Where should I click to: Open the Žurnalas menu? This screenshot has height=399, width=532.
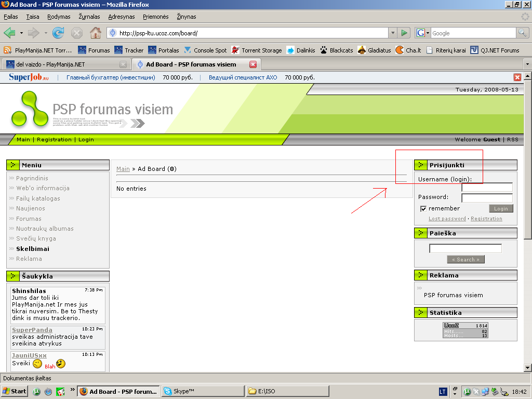pyautogui.click(x=89, y=17)
